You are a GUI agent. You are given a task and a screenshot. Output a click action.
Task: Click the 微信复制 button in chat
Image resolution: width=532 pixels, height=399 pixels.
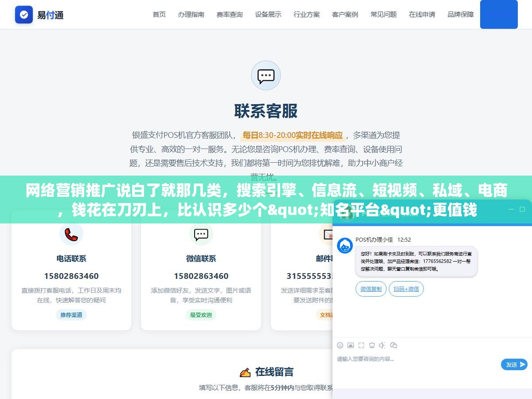371,289
